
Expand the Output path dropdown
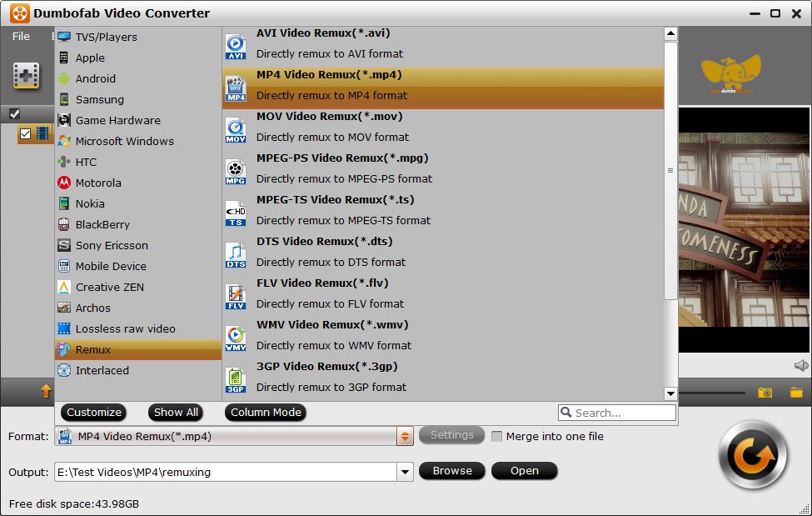click(x=405, y=472)
